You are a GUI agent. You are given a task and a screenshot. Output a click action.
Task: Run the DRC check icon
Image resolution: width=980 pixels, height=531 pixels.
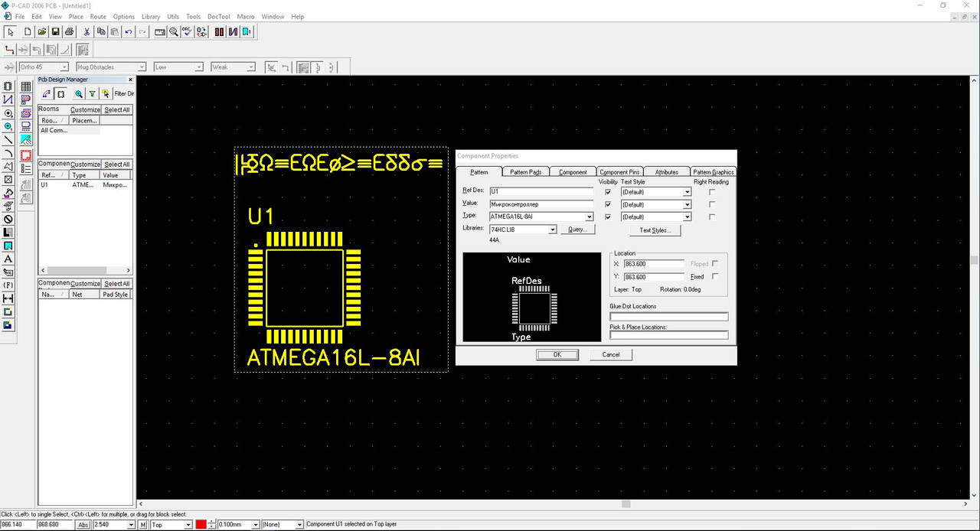click(x=187, y=31)
